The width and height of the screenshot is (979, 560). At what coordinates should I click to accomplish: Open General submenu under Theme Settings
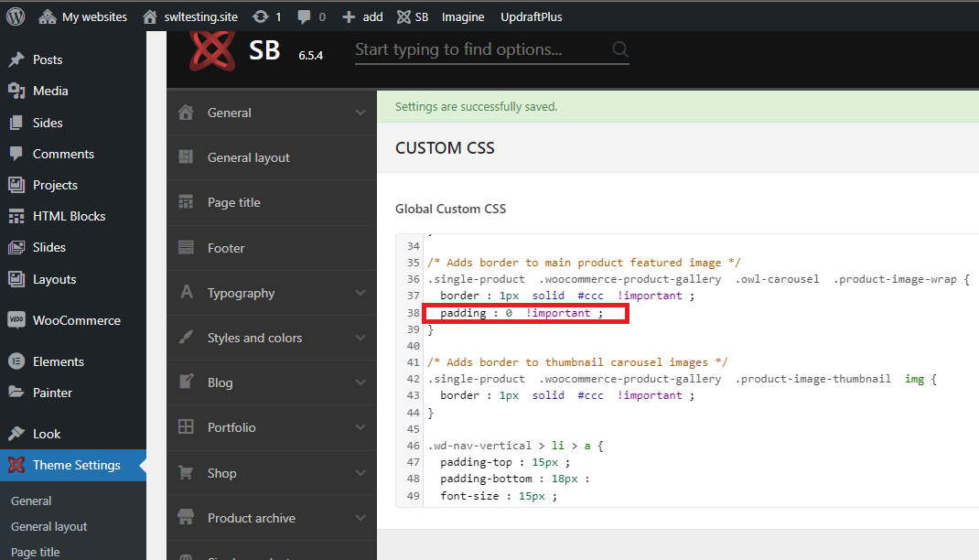pyautogui.click(x=31, y=501)
